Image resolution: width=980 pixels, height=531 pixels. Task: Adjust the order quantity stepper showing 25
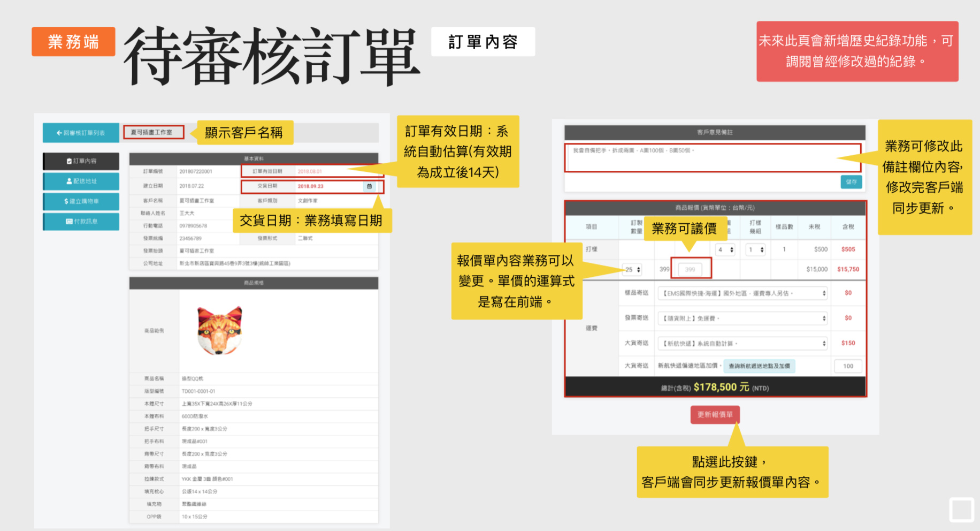[633, 270]
